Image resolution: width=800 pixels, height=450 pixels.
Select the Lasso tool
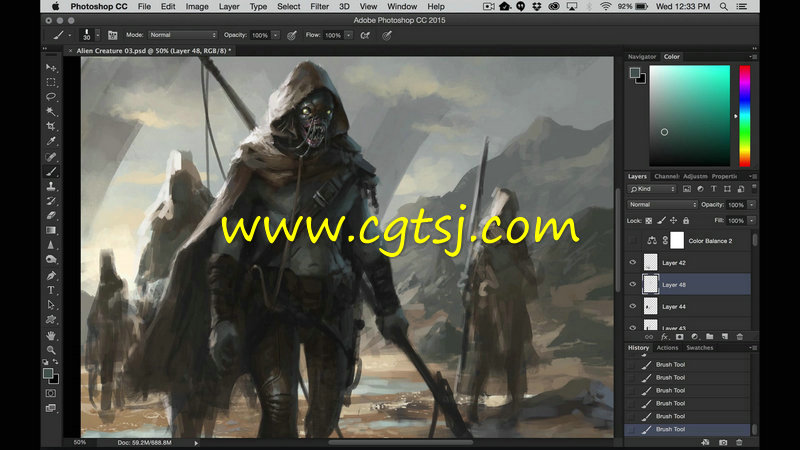point(51,97)
